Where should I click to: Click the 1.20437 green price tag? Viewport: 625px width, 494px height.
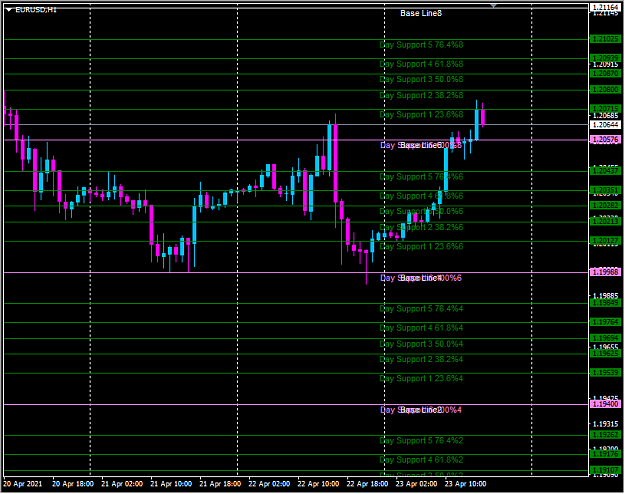click(x=605, y=171)
